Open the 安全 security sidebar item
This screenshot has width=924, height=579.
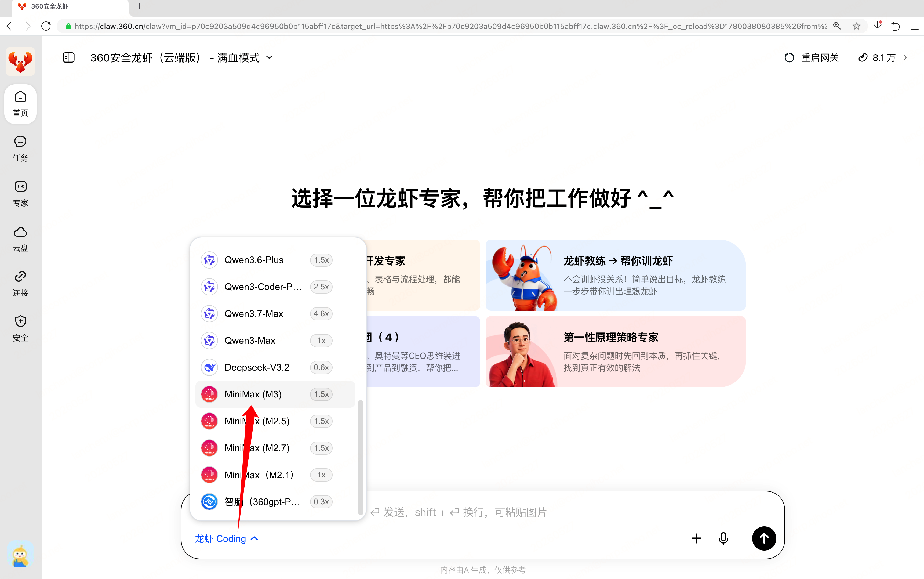20,328
